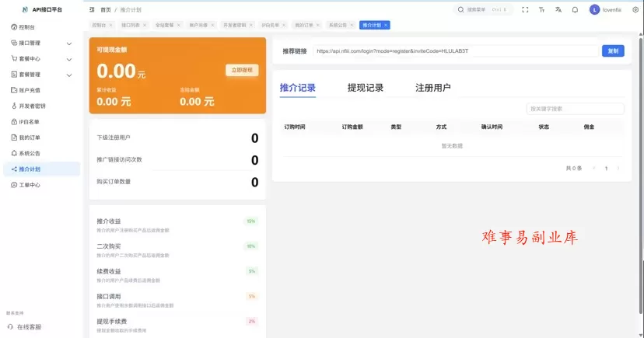
Task: Go to the previous page arrow
Action: pyautogui.click(x=593, y=168)
